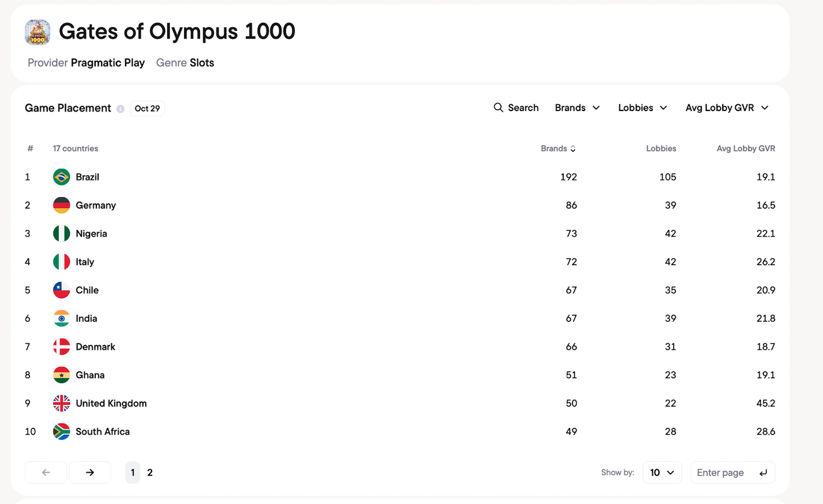Click the Search magnifier icon
Image resolution: width=823 pixels, height=504 pixels.
pos(498,108)
